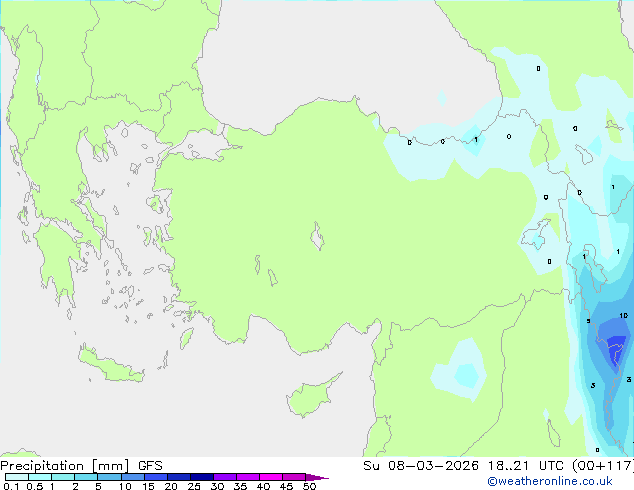Click the legend swatch between 30 and 35

[224, 477]
